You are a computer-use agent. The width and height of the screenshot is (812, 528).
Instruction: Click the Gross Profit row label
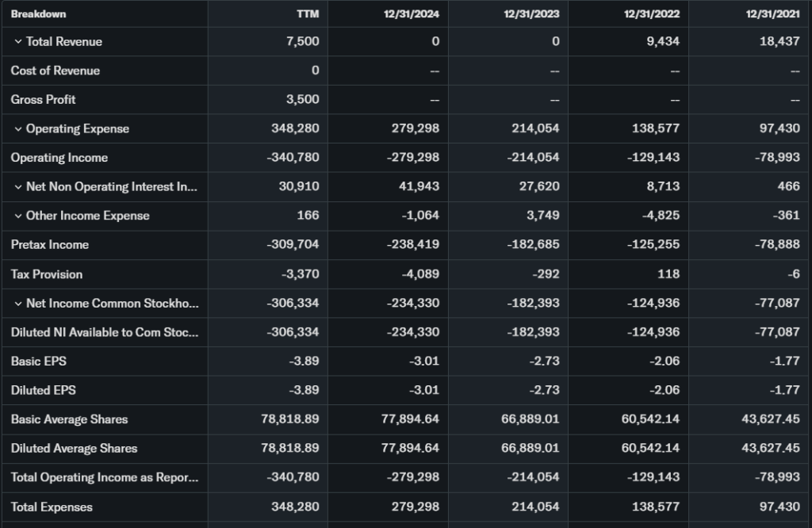click(x=44, y=100)
